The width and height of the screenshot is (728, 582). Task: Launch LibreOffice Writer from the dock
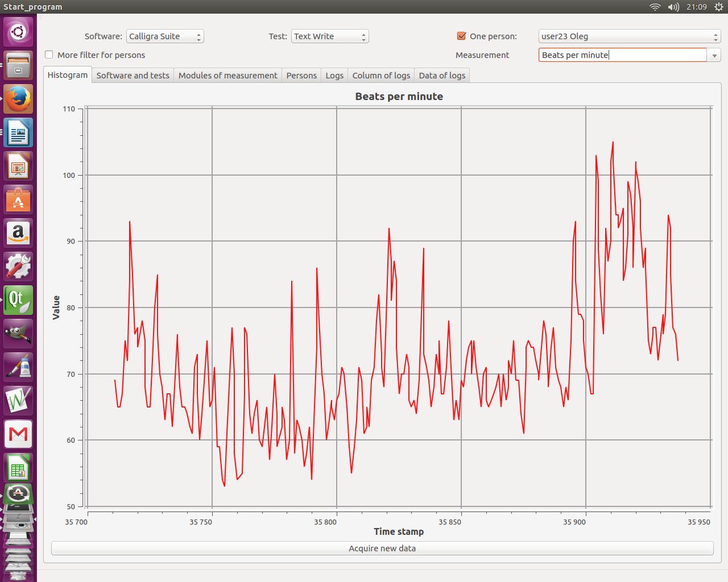tap(18, 132)
